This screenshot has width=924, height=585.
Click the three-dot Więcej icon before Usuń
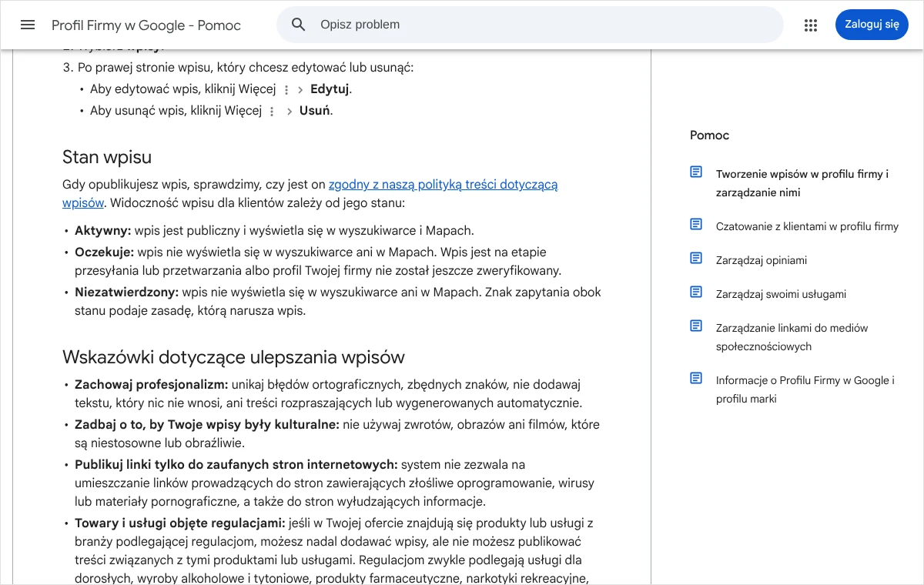tap(271, 112)
